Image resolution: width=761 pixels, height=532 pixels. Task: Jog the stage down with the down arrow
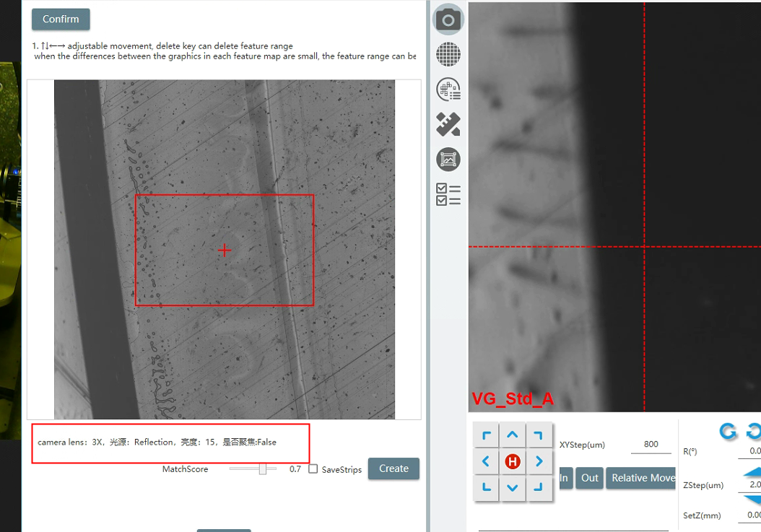(x=513, y=487)
